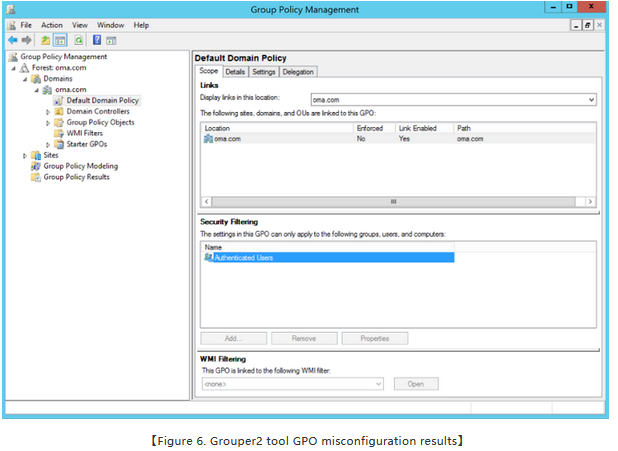
Task: Open the View menu
Action: click(x=80, y=24)
